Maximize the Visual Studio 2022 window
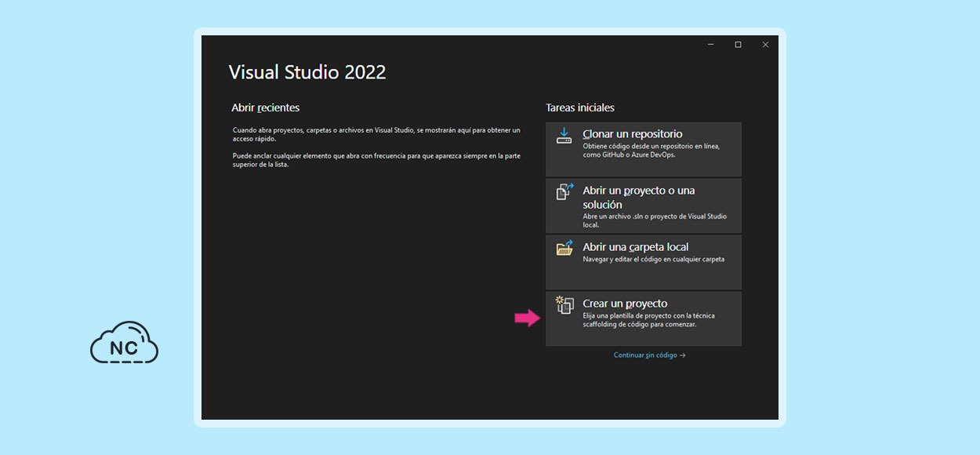The height and width of the screenshot is (455, 980). 738,45
